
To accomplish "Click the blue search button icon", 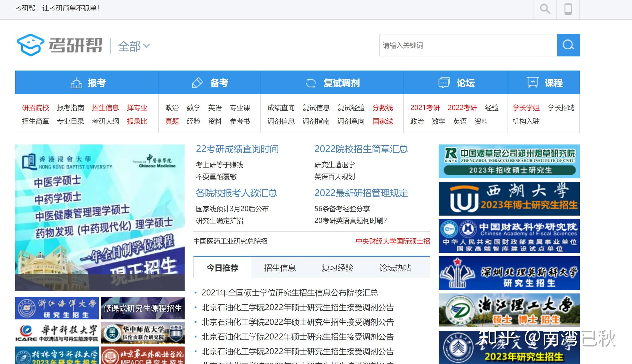I will 568,45.
